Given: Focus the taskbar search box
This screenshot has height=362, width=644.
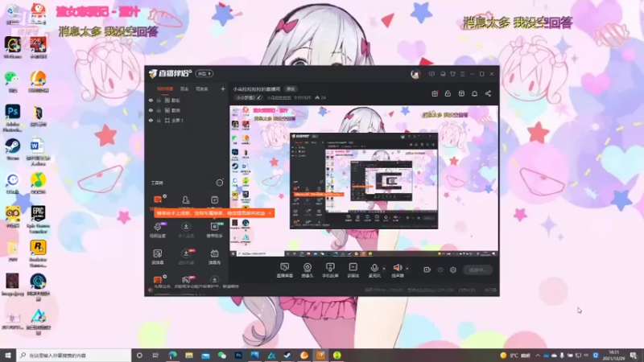Looking at the screenshot, I should click(74, 355).
